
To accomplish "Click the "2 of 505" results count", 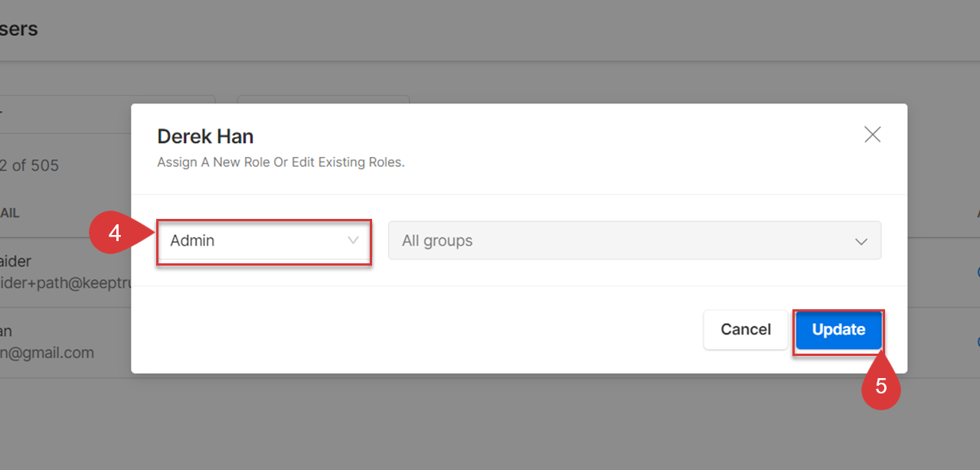I will point(29,165).
